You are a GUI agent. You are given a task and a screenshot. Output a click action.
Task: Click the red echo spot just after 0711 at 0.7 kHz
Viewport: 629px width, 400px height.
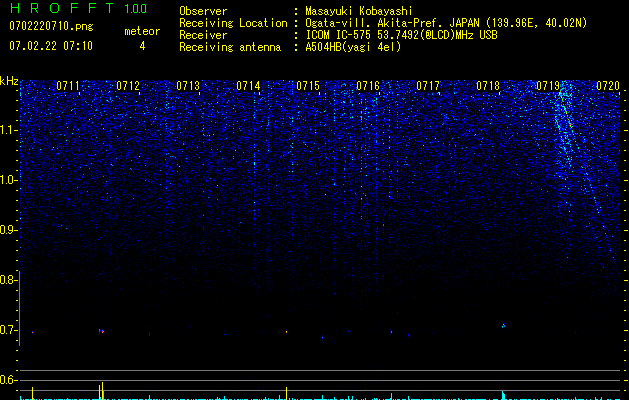pyautogui.click(x=101, y=331)
